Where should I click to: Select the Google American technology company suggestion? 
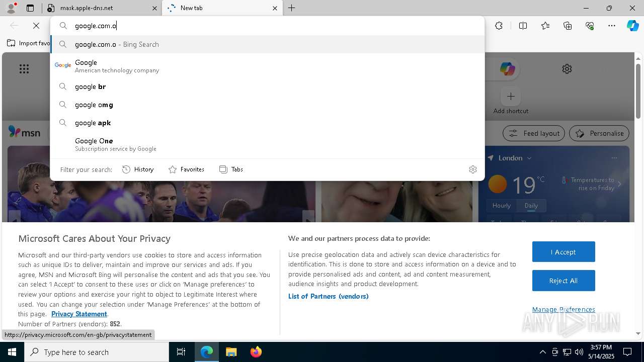tap(267, 65)
